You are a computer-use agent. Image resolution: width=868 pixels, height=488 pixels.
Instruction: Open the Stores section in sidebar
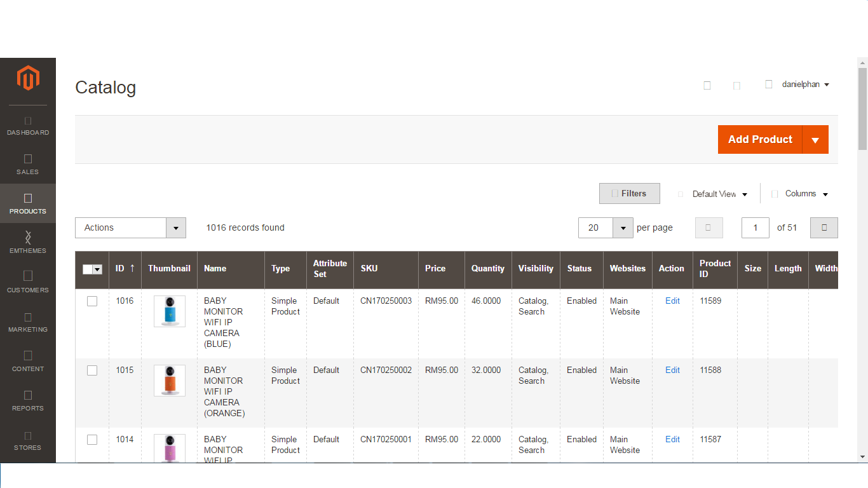pyautogui.click(x=28, y=441)
